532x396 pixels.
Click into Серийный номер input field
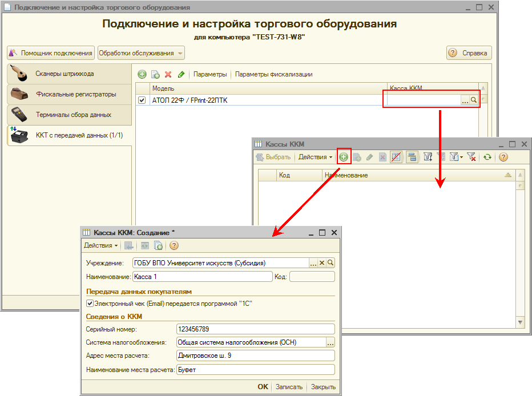pyautogui.click(x=255, y=329)
